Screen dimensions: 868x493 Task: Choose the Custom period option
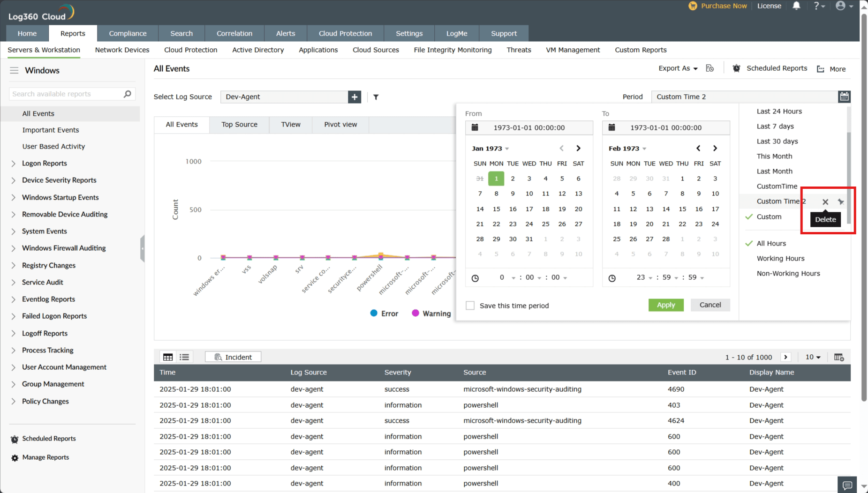[769, 217]
